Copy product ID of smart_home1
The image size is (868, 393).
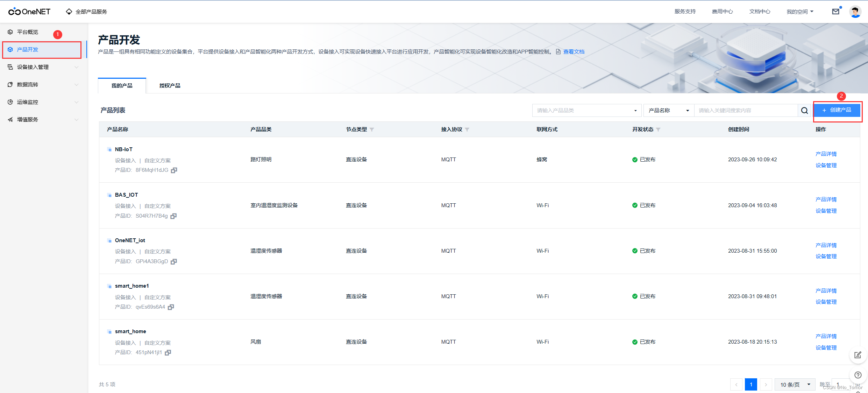(171, 307)
